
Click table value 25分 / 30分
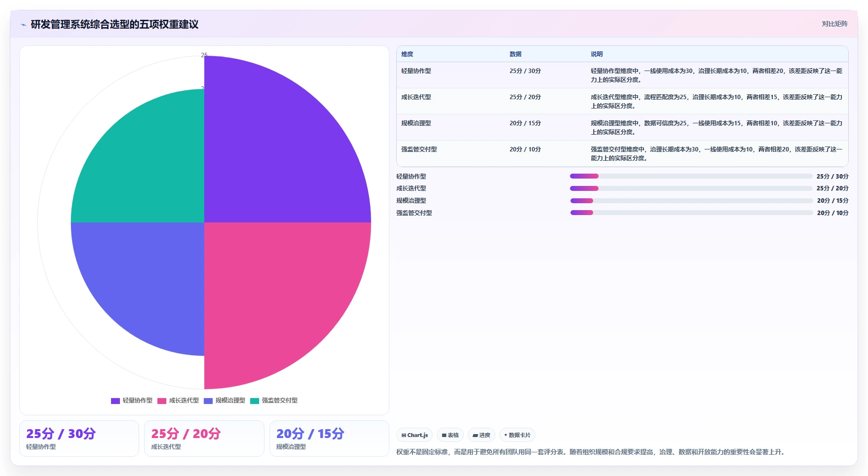click(525, 71)
